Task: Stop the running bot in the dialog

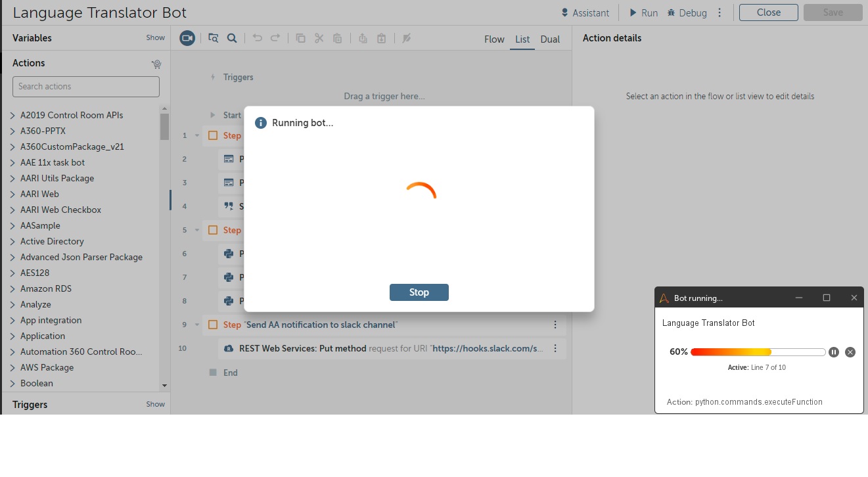Action: coord(419,292)
